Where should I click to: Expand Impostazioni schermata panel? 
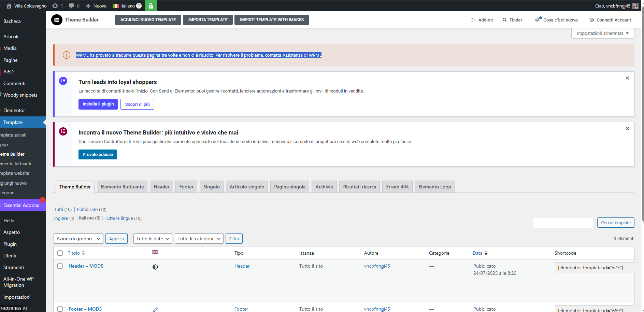pyautogui.click(x=603, y=33)
